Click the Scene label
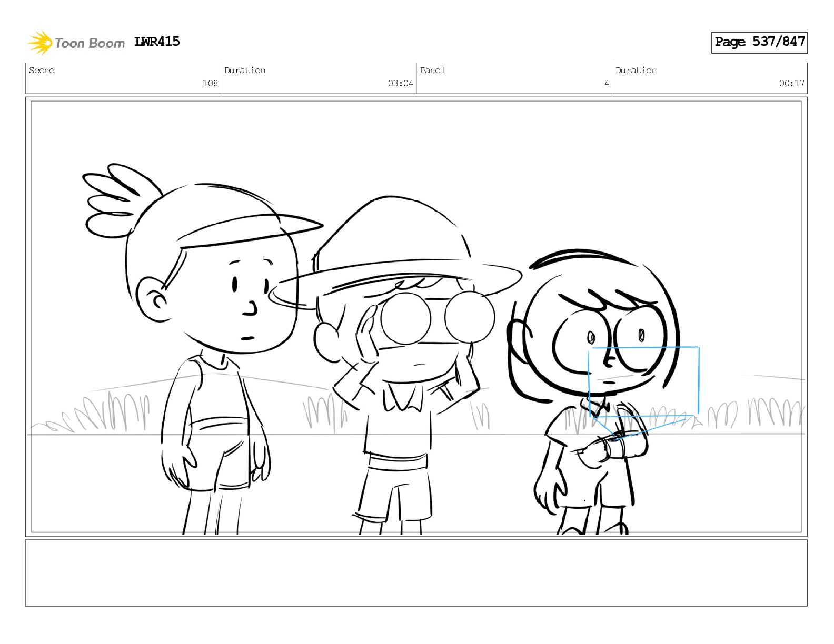 point(42,71)
